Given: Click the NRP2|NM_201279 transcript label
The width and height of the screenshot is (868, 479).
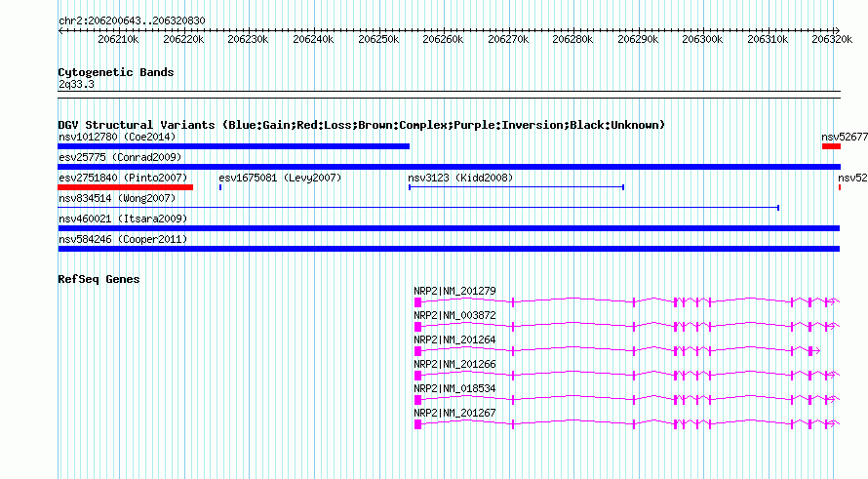Looking at the screenshot, I should pos(455,292).
